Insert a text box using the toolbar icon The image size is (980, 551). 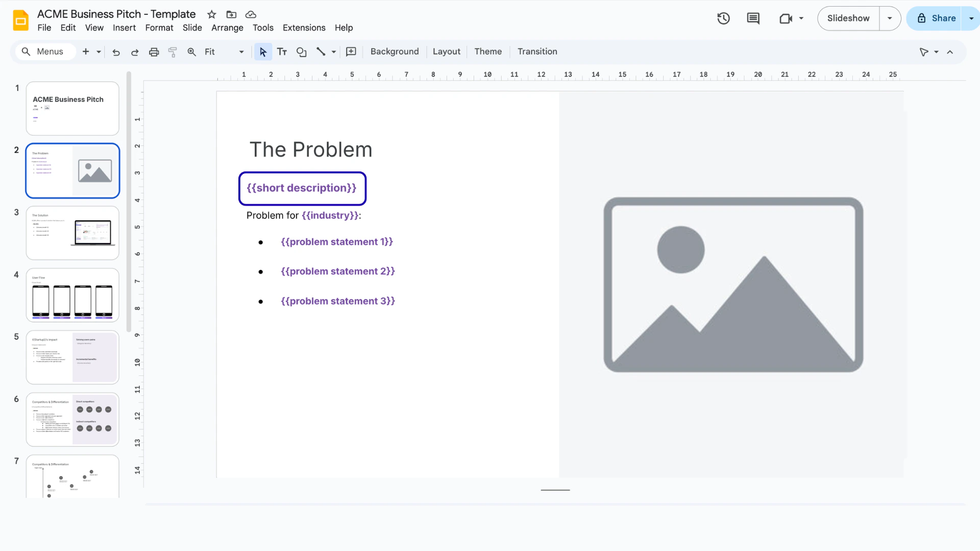[282, 52]
